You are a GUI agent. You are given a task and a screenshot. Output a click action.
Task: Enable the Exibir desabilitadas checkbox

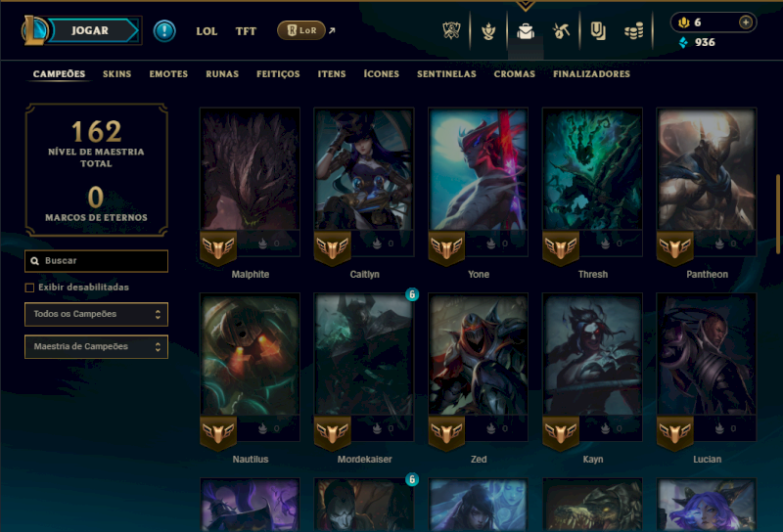click(29, 288)
